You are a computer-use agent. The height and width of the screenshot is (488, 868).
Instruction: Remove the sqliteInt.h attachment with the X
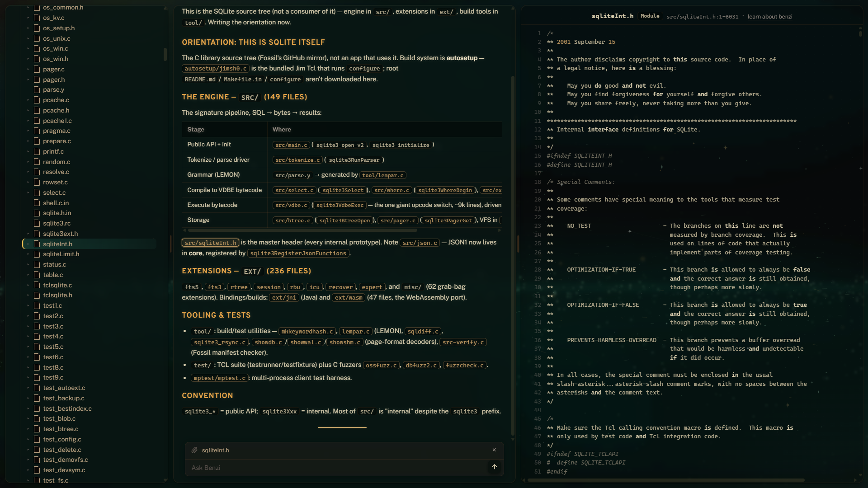(494, 450)
